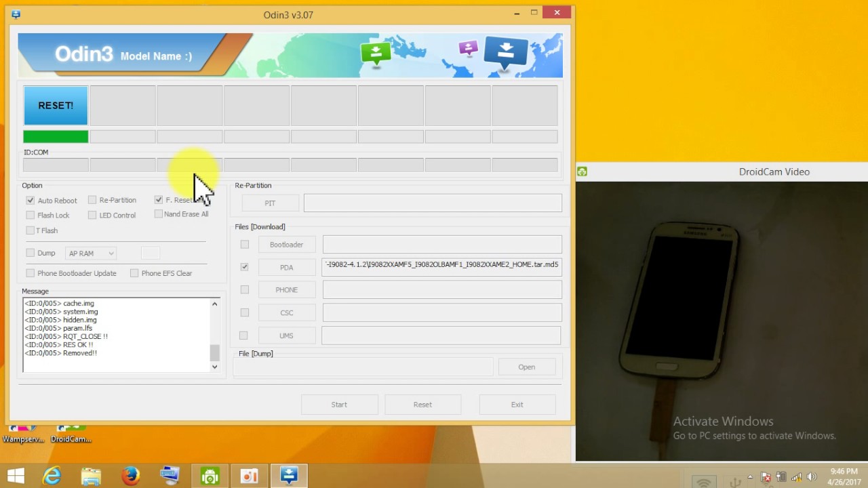Click the Bootloader file path field
The width and height of the screenshot is (868, 488).
(x=441, y=244)
